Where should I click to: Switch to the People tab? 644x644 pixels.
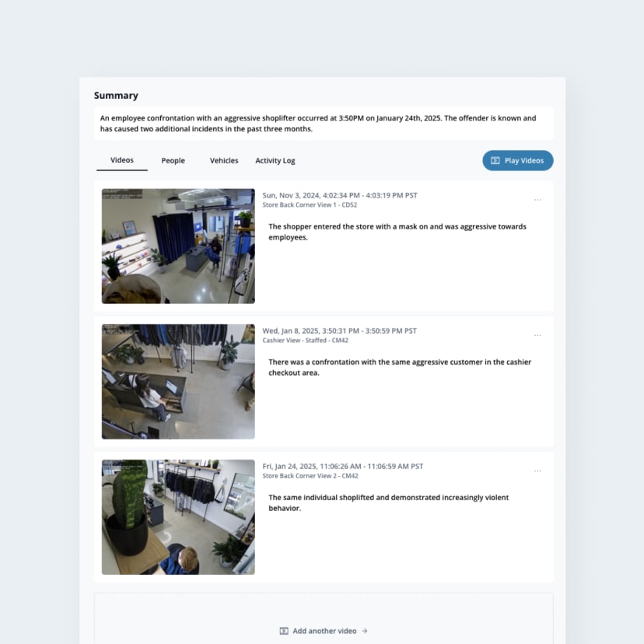[173, 160]
